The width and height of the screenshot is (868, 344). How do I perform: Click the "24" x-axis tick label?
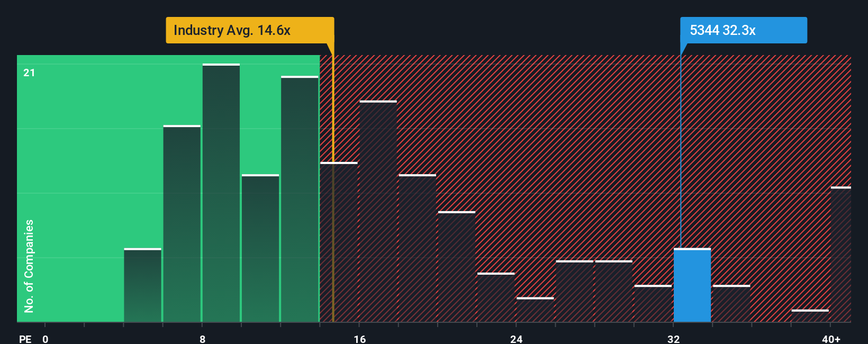[517, 339]
